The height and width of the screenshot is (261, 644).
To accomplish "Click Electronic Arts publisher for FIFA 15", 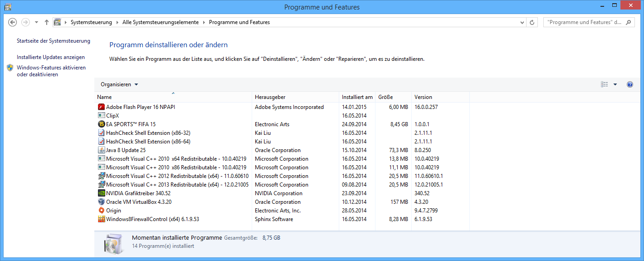I will point(272,124).
